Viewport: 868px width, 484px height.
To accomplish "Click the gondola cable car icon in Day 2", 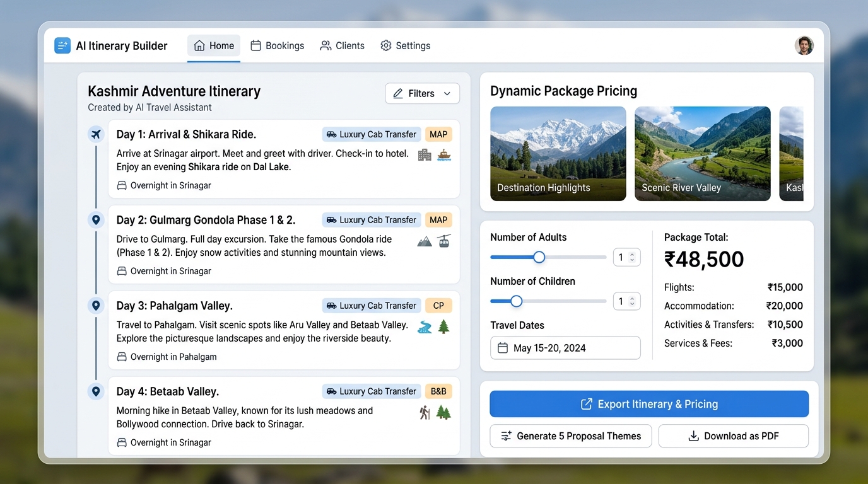I will [x=444, y=241].
